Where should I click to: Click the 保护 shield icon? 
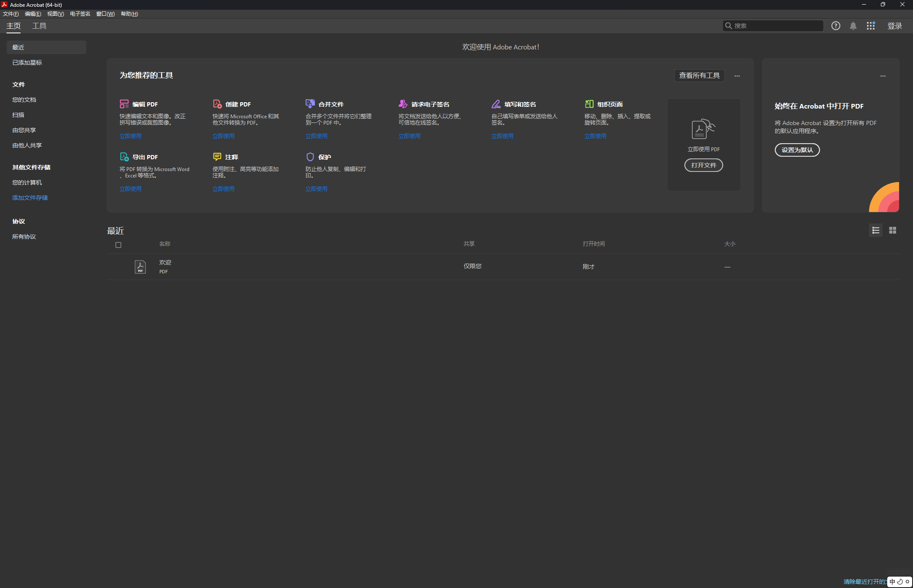pos(310,157)
